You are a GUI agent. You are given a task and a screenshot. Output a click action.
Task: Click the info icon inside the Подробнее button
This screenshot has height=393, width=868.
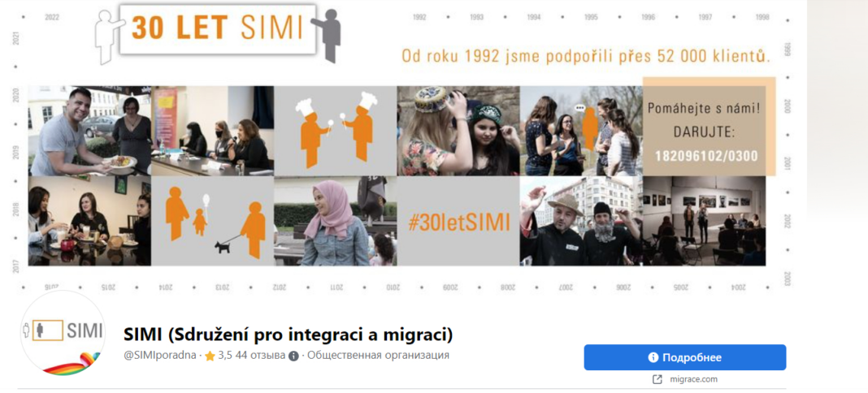click(x=653, y=357)
